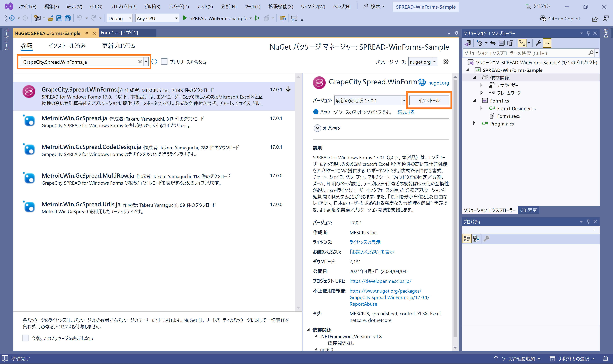Screen dimensions: 613x364
Task: Expand the フレームワーク tree node
Action: pyautogui.click(x=481, y=93)
